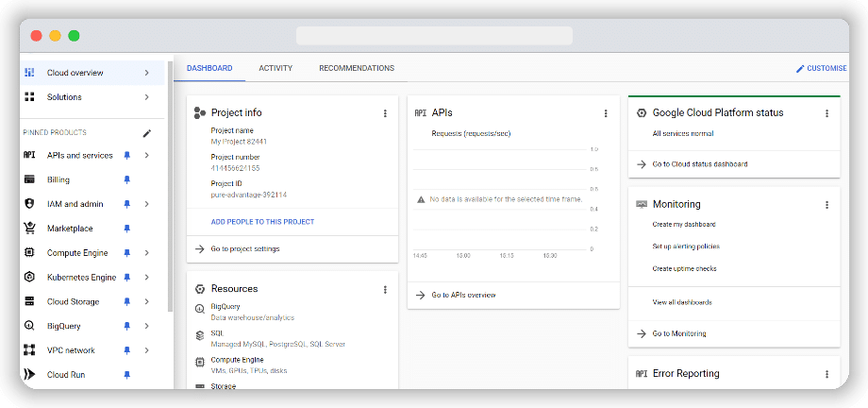
Task: Click Create uptime checks
Action: coord(685,268)
